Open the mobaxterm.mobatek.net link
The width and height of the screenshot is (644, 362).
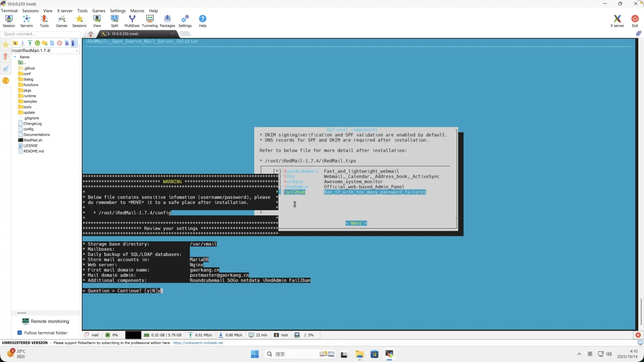coord(198,343)
